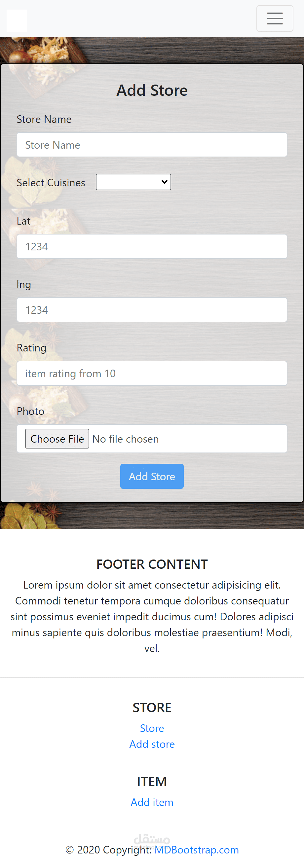
Task: Click the lng field label
Action: 24,285
